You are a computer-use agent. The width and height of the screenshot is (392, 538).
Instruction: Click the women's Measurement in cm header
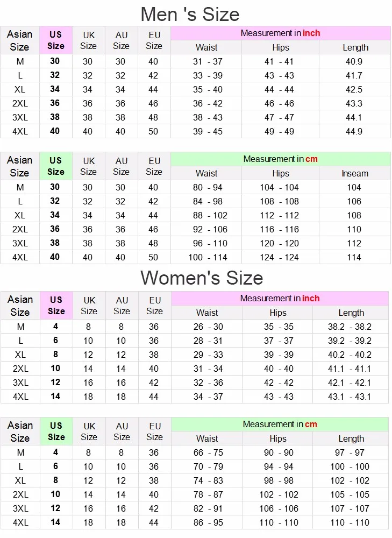[280, 424]
